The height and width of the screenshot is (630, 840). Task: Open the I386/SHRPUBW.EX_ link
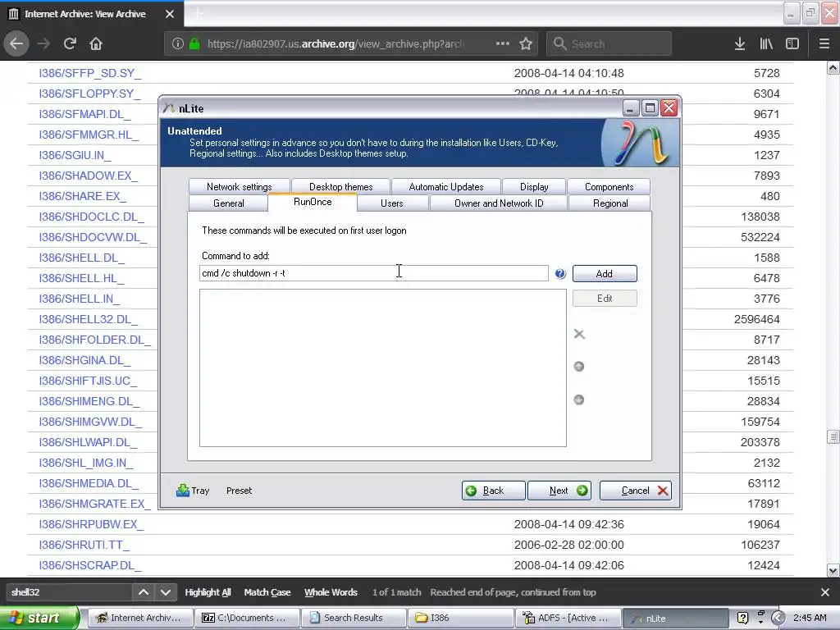click(x=91, y=524)
